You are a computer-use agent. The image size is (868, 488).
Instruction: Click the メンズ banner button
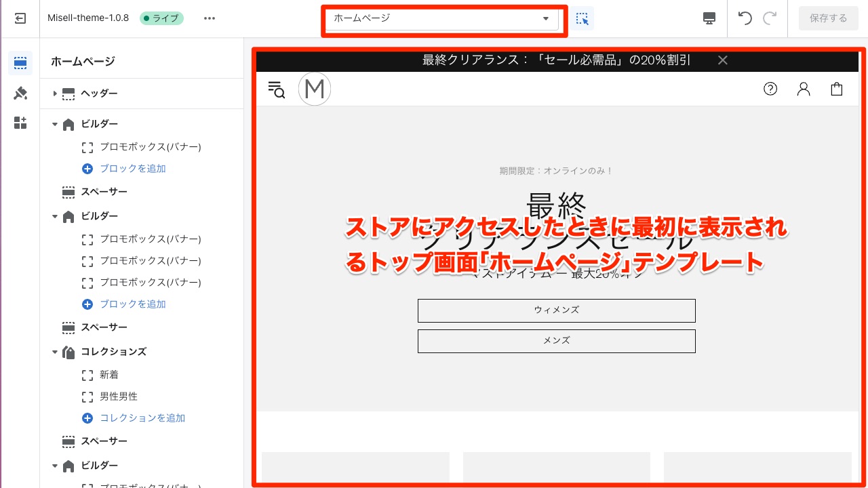[x=557, y=341]
